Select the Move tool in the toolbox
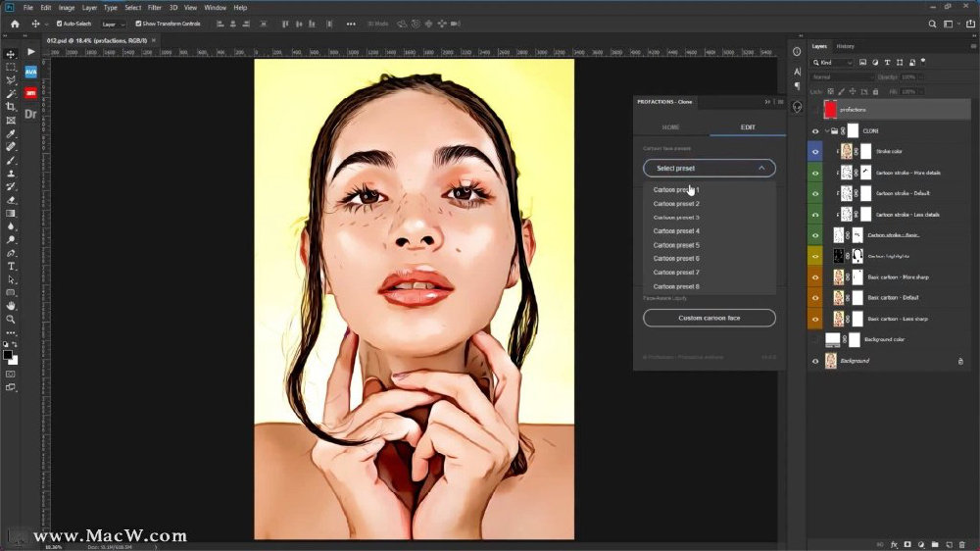The image size is (980, 551). coord(11,54)
